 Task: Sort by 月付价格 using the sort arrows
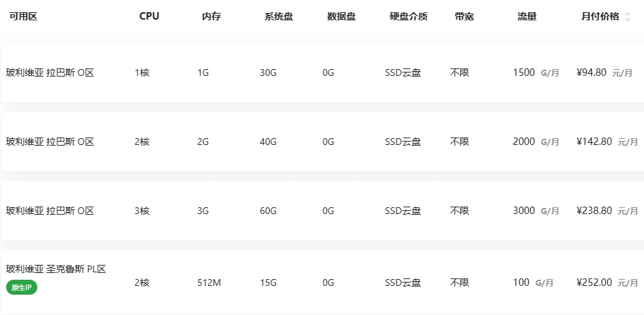627,17
